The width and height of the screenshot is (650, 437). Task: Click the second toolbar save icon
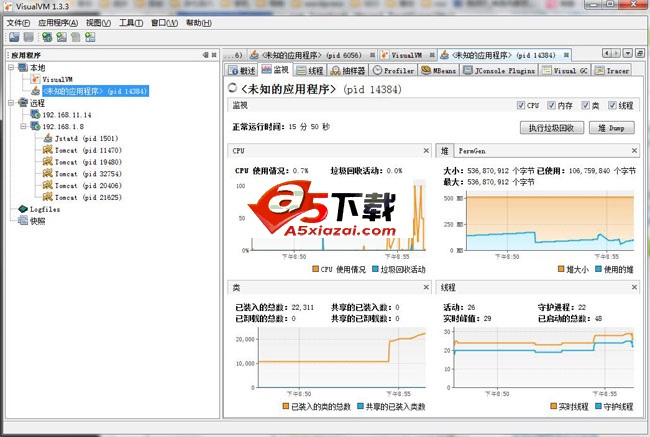click(x=29, y=37)
